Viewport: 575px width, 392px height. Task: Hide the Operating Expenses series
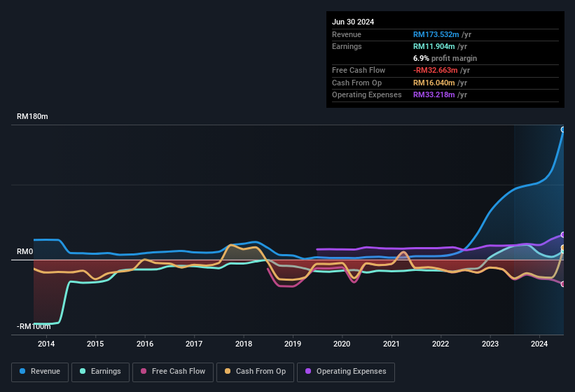(346, 372)
